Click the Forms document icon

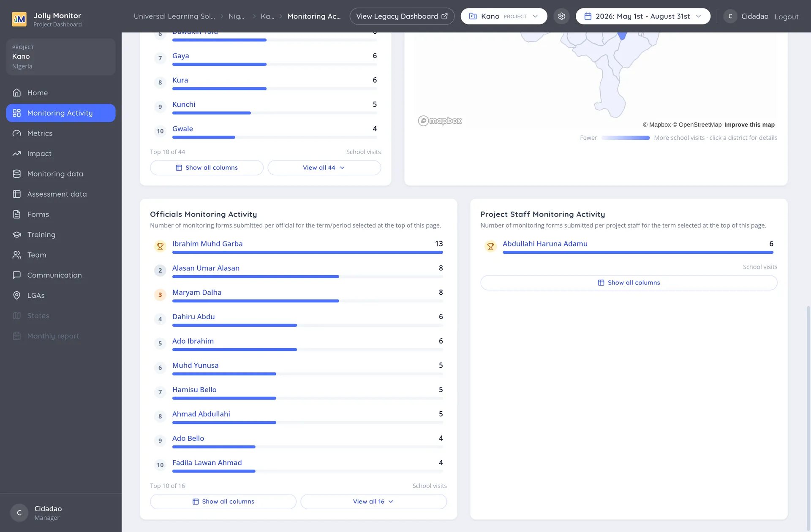tap(17, 214)
